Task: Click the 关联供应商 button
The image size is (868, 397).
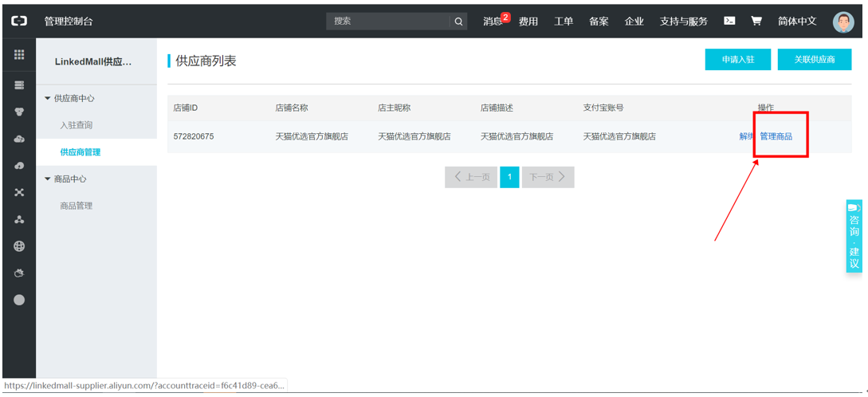Action: click(815, 59)
